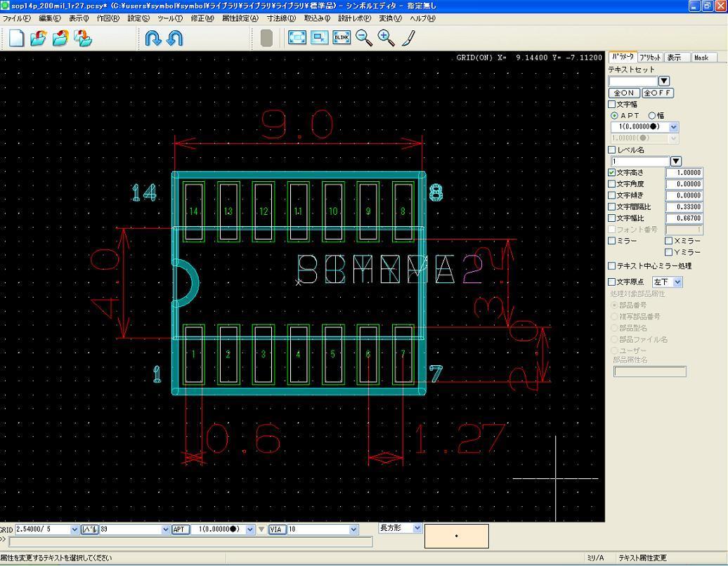The width and height of the screenshot is (728, 566).
Task: Click the gray triangle beside APT dropdown
Action: pyautogui.click(x=261, y=529)
